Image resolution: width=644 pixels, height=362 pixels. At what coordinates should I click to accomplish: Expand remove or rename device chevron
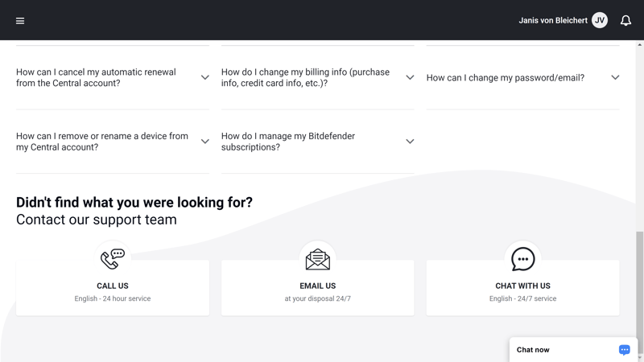coord(205,142)
